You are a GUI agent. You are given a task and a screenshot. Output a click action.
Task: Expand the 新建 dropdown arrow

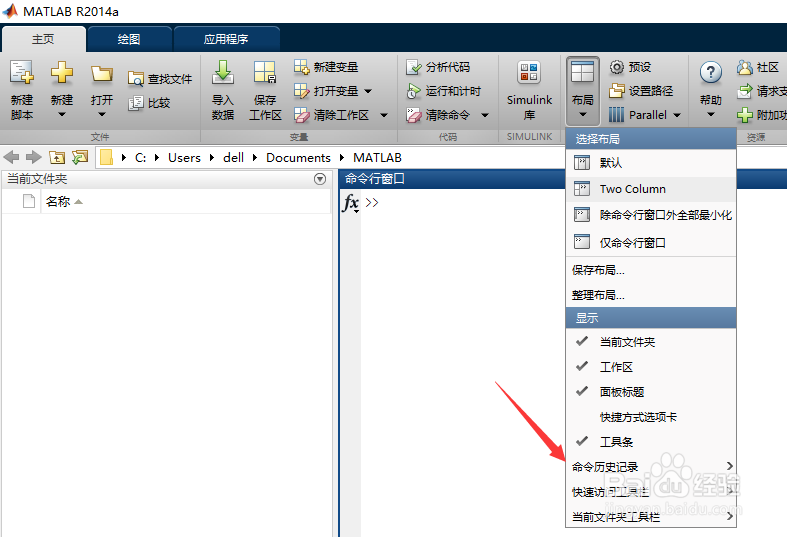[62, 115]
